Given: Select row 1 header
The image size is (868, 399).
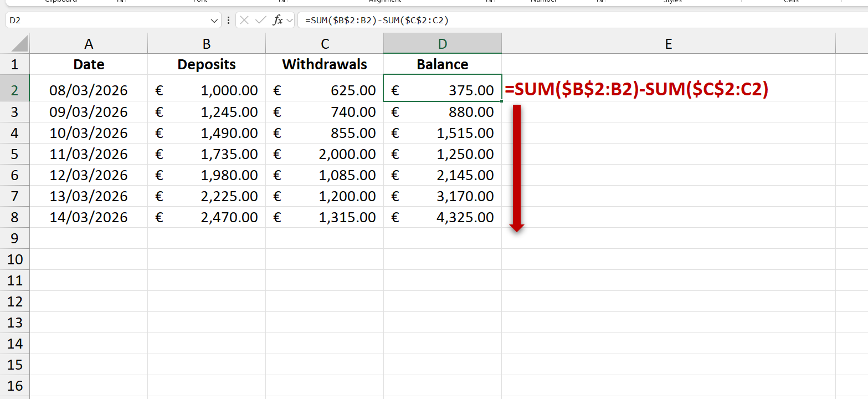Looking at the screenshot, I should coord(15,64).
